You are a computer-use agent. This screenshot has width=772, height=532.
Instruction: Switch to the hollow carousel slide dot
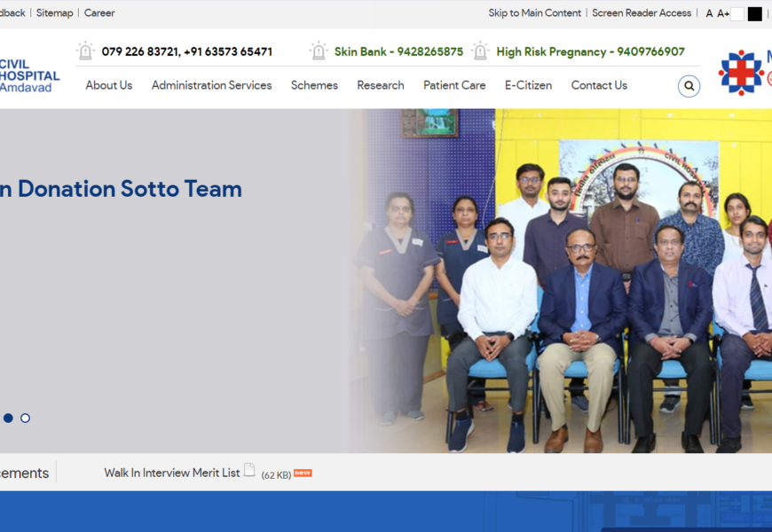pos(25,418)
